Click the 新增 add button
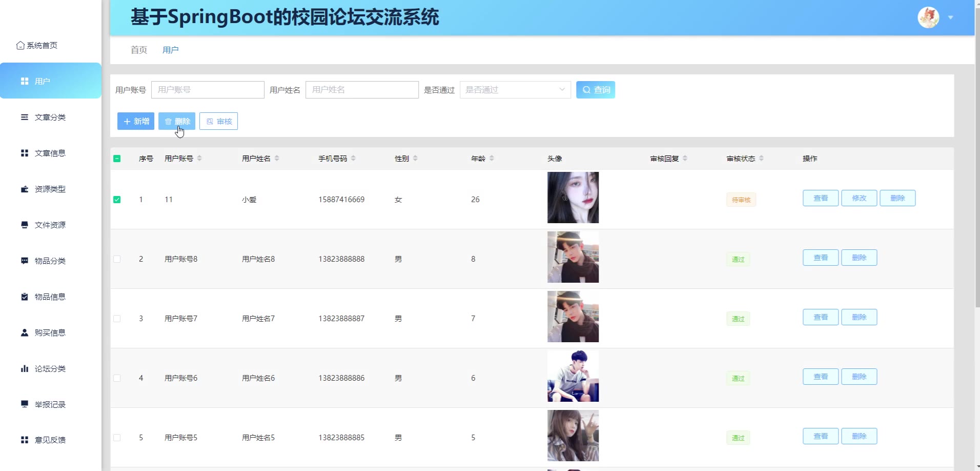The width and height of the screenshot is (980, 471). click(136, 122)
